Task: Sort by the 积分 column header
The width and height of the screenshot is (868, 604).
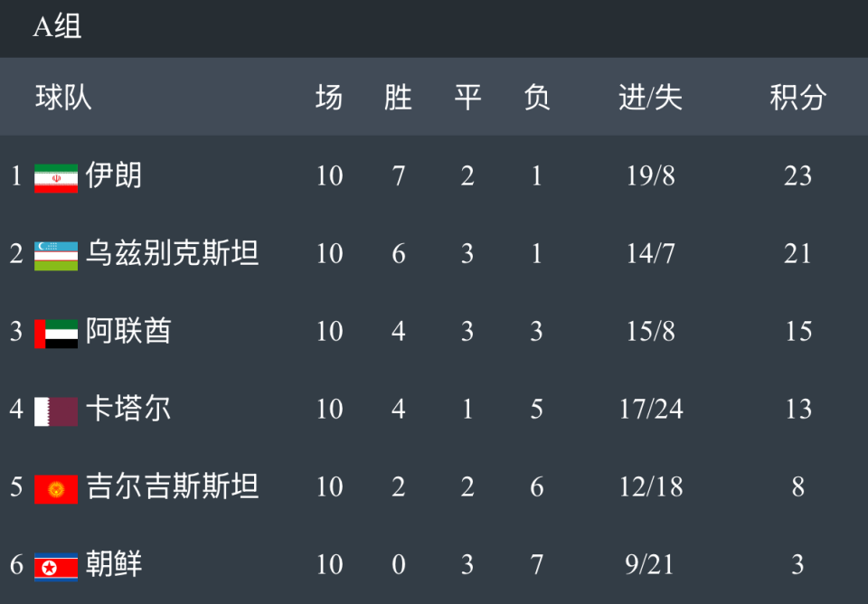Action: point(798,98)
